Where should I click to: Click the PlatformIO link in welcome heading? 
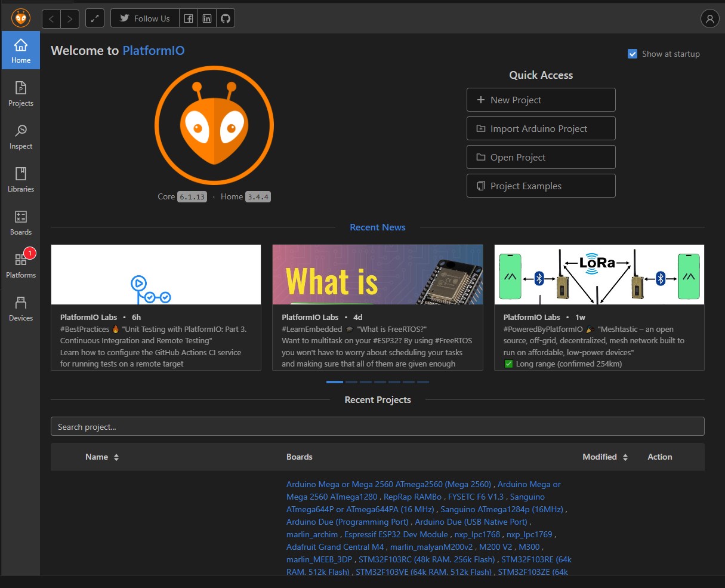(x=153, y=51)
